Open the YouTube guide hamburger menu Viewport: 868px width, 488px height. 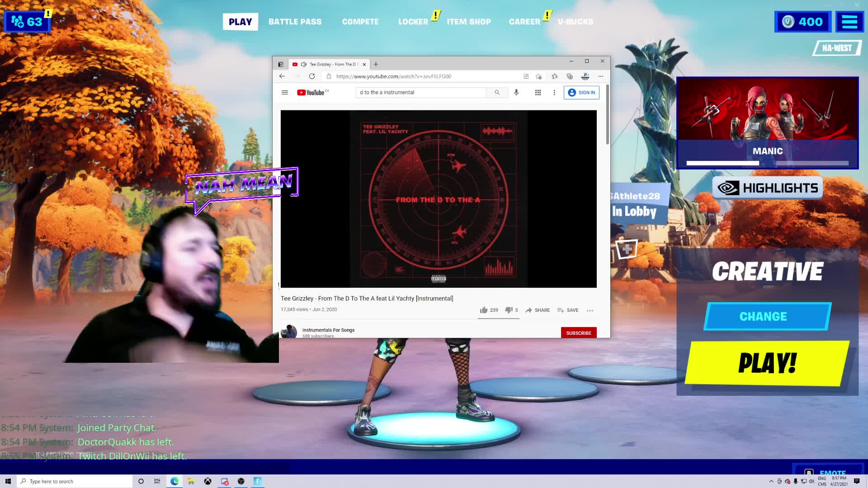click(285, 92)
